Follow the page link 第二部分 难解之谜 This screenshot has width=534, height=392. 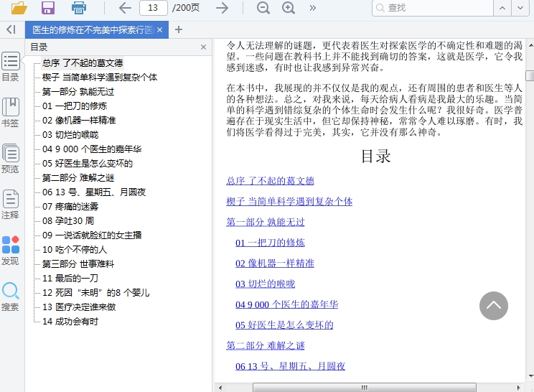(266, 345)
